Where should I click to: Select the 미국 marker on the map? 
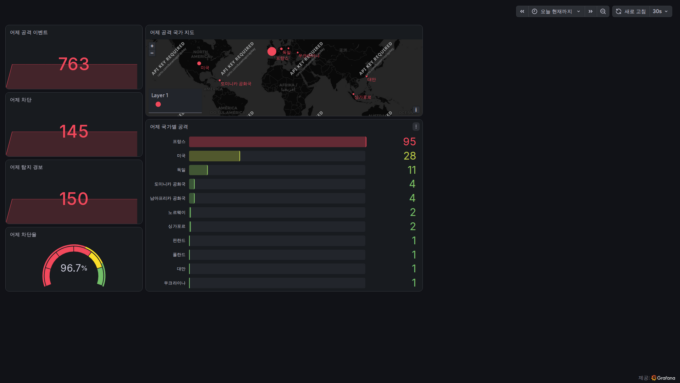pyautogui.click(x=199, y=63)
